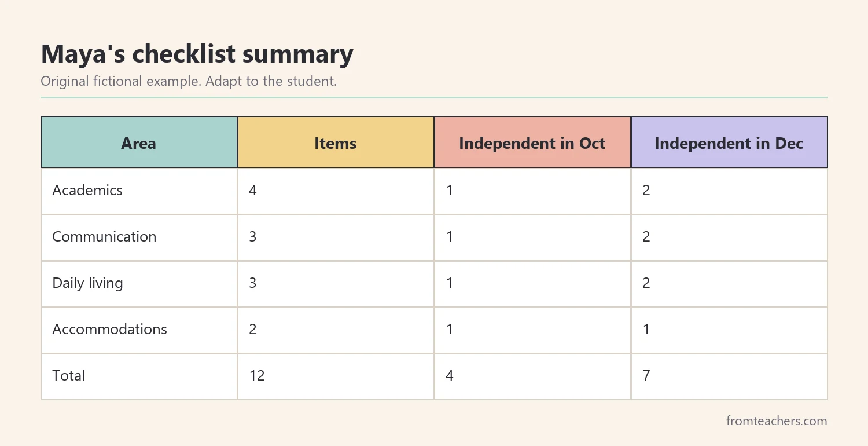Select Communication Independent in Dec value 2
This screenshot has width=868, height=446.
coord(646,237)
